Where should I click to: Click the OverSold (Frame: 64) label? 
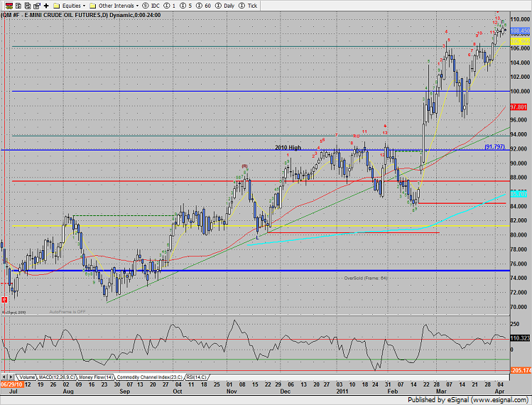pos(365,278)
